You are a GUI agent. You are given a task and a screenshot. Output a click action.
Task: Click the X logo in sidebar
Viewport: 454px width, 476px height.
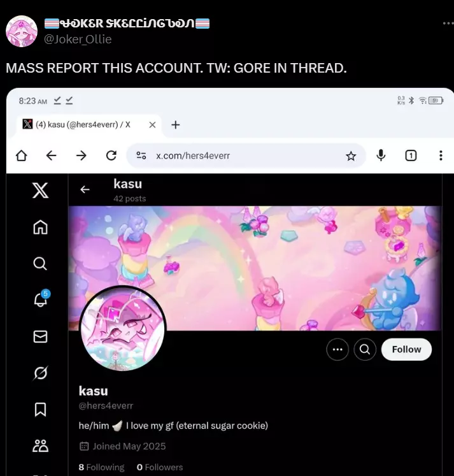pos(40,191)
